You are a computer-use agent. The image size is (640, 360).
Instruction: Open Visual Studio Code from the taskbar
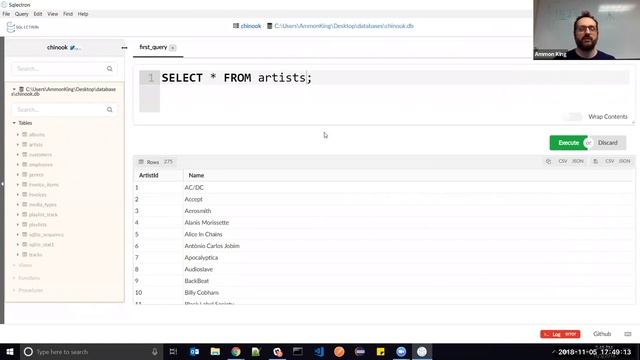click(x=319, y=352)
